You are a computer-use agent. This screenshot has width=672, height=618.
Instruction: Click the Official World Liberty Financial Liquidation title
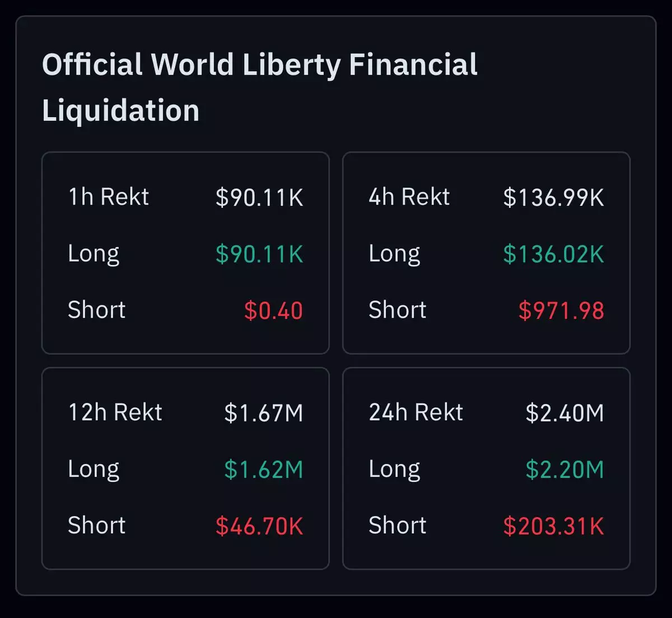tap(260, 87)
